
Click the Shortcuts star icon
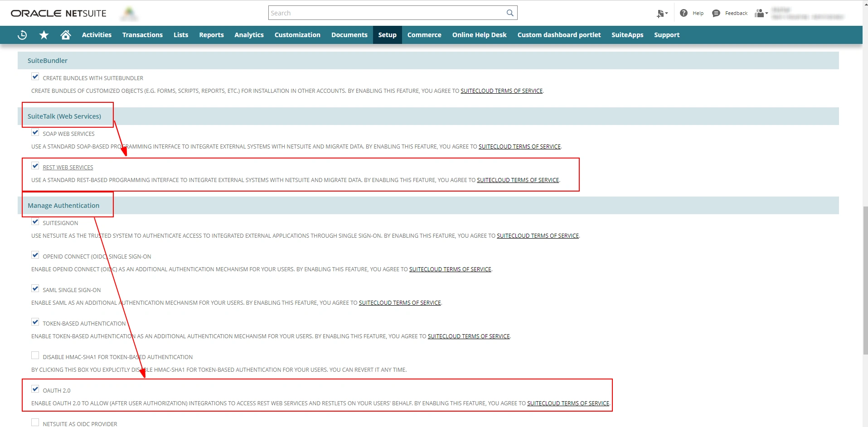click(44, 35)
